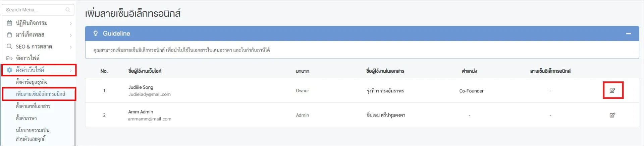Click the edit icon for Amm Admin
644x146 pixels.
[612, 115]
